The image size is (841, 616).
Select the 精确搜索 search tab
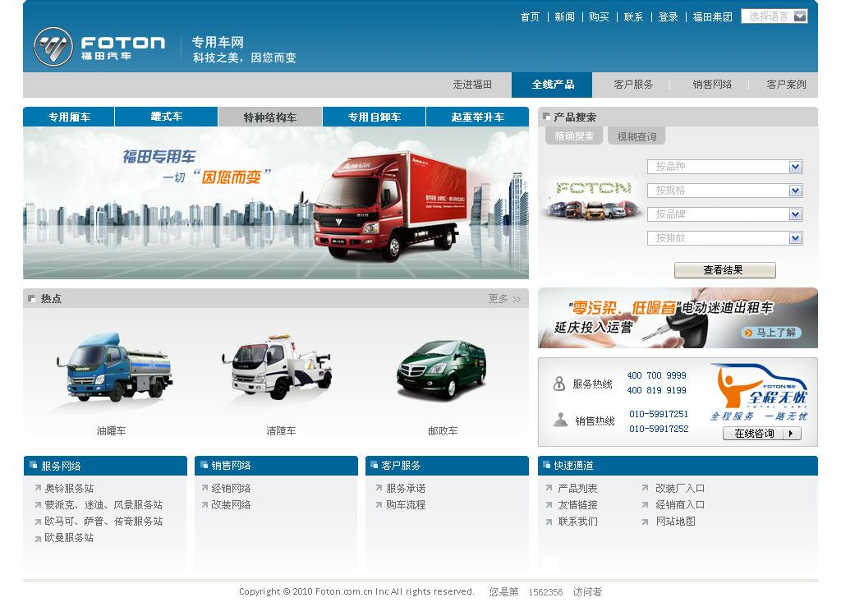[574, 136]
